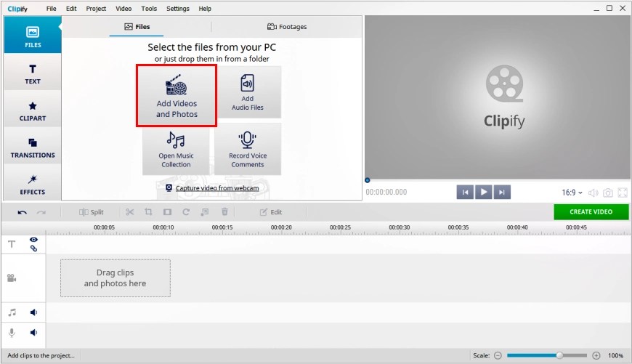Viewport: 632px width, 364px height.
Task: Open the Project menu
Action: (96, 9)
